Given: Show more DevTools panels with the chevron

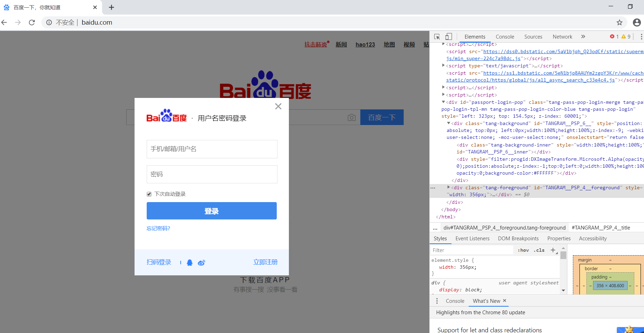Looking at the screenshot, I should (x=583, y=36).
